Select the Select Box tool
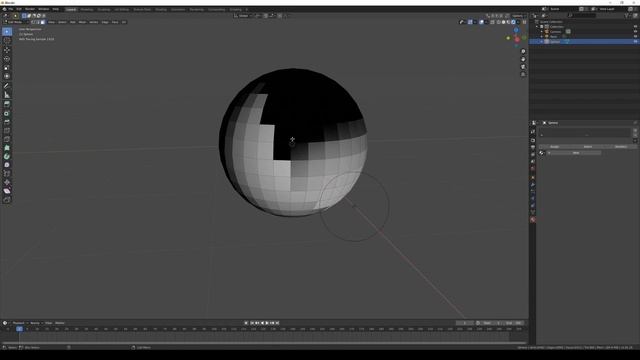Screen dimensions: 640x360 [7, 32]
